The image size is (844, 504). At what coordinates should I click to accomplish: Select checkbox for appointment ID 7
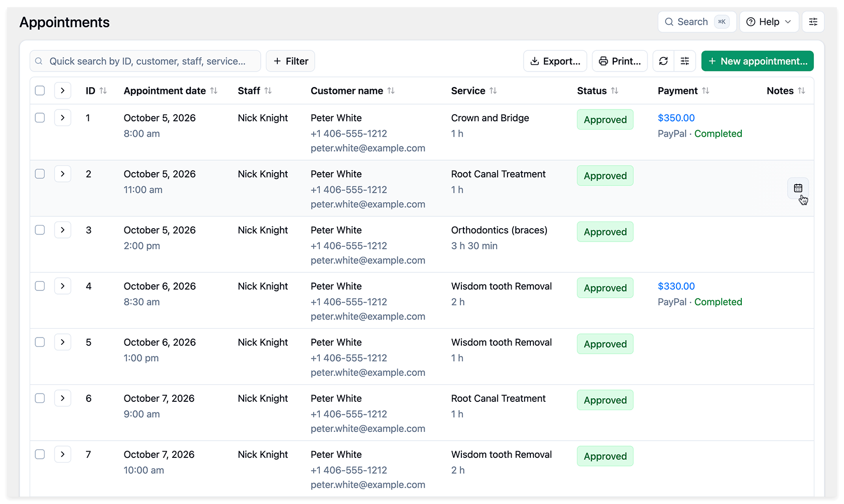(x=40, y=454)
